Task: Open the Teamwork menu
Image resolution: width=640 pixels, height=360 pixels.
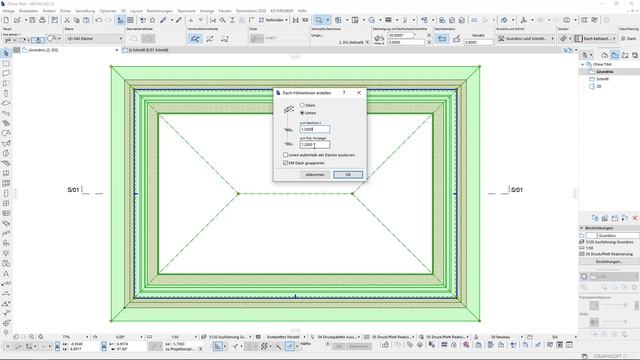Action: (x=186, y=11)
